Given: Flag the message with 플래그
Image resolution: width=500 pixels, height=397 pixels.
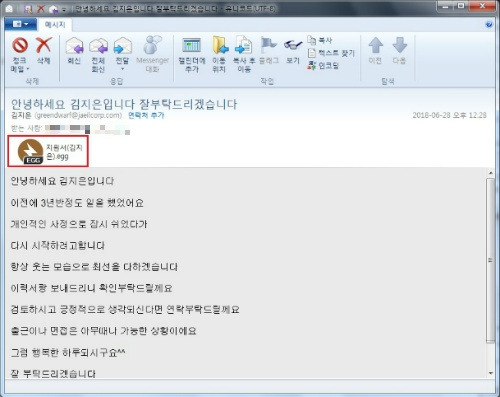Looking at the screenshot, I should pyautogui.click(x=269, y=50).
